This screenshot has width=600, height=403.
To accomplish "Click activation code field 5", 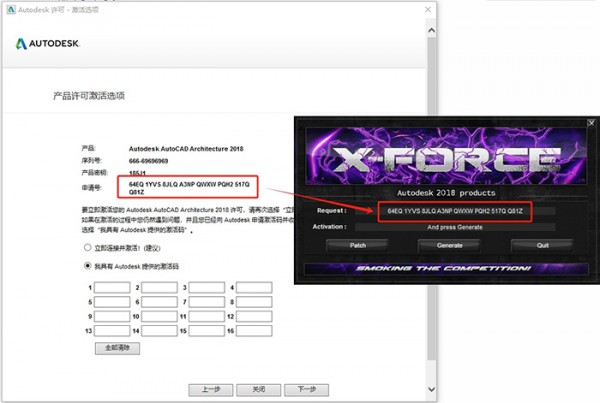I will coord(112,302).
